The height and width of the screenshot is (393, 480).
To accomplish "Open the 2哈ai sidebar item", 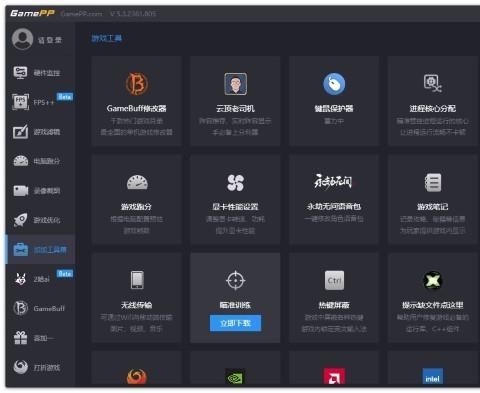I will point(40,279).
